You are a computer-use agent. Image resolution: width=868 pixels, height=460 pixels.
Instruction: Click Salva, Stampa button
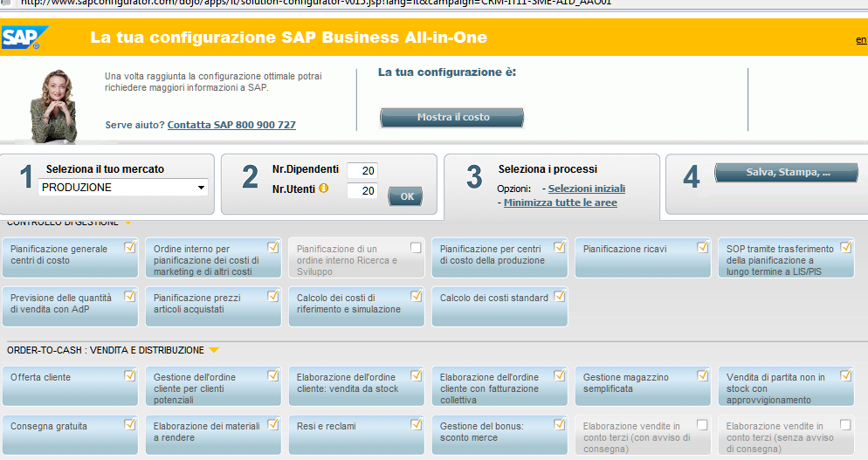click(787, 172)
